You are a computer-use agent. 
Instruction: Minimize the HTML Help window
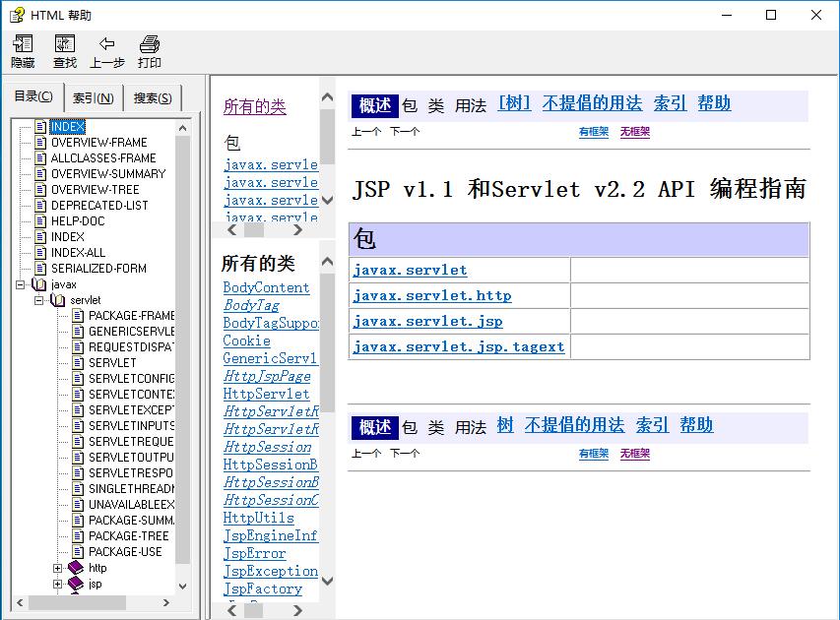point(727,15)
